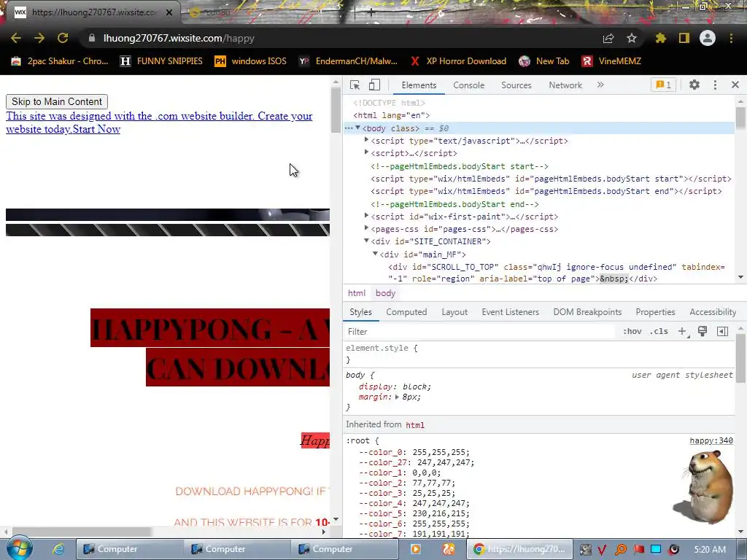Open the VineMEMZ bookmark

612,61
